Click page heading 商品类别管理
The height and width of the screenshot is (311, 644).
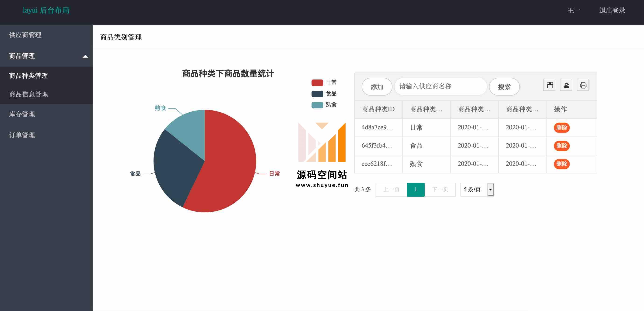121,37
